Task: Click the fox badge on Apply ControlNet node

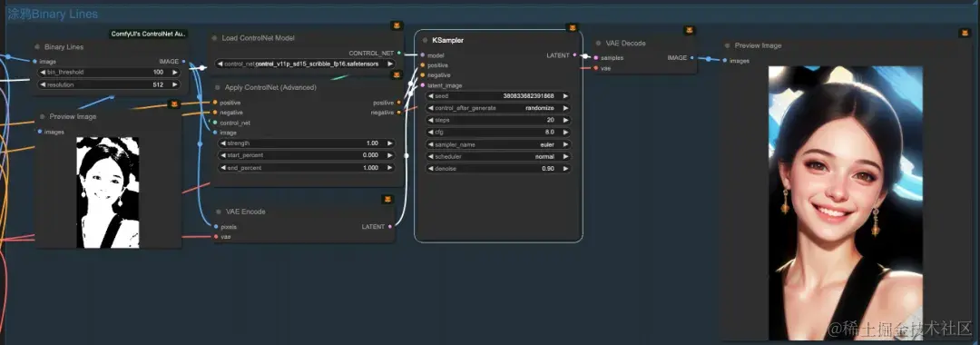Action: [x=397, y=75]
